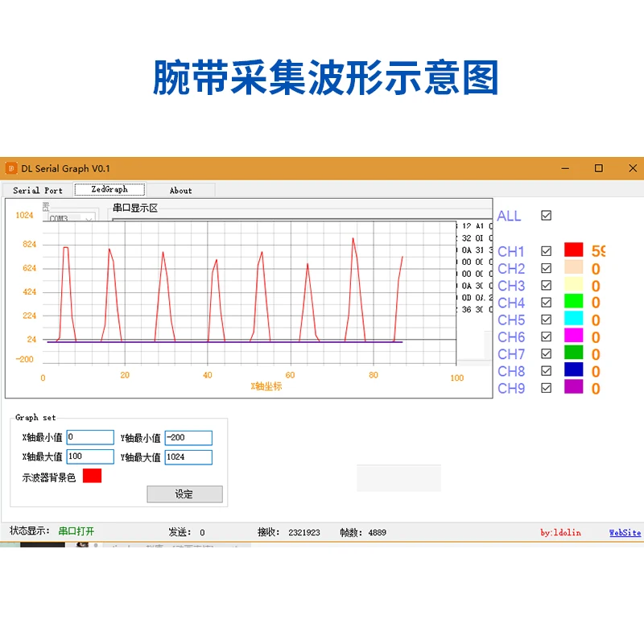Switch to the Serial Port tab
Screen dimensions: 644x644
pyautogui.click(x=37, y=191)
